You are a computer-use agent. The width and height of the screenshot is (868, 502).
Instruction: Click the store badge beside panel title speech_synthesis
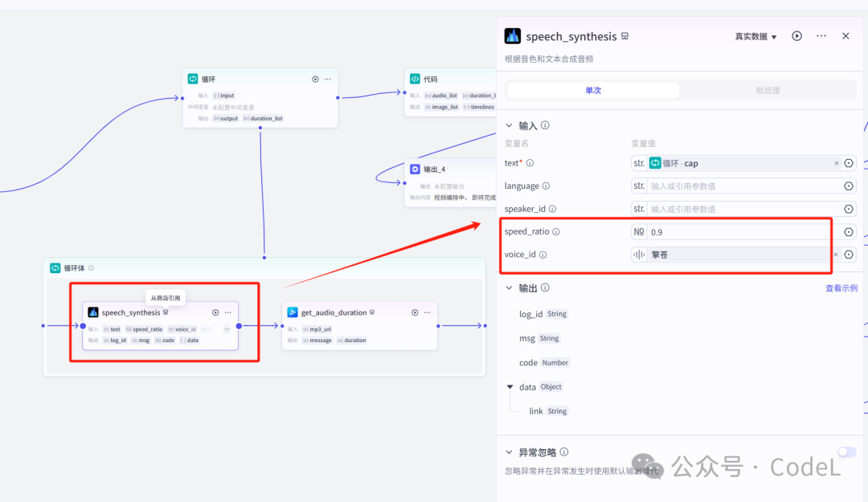point(625,36)
